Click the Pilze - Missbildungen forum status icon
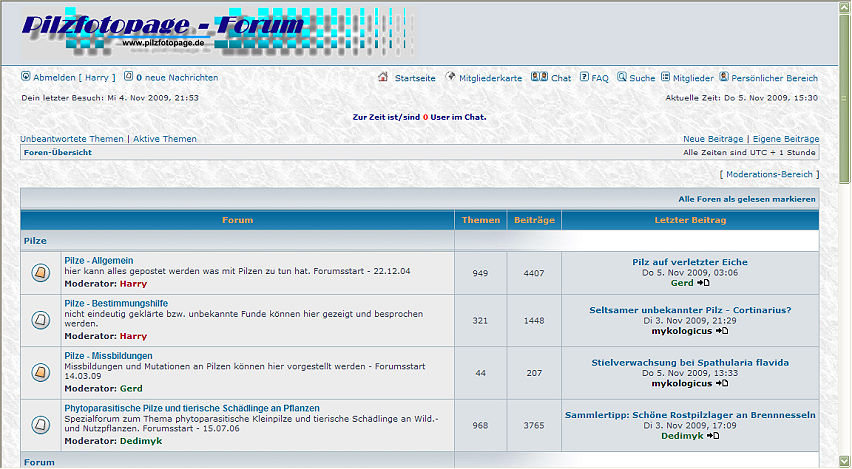Screen dimensions: 852x469 tap(41, 372)
